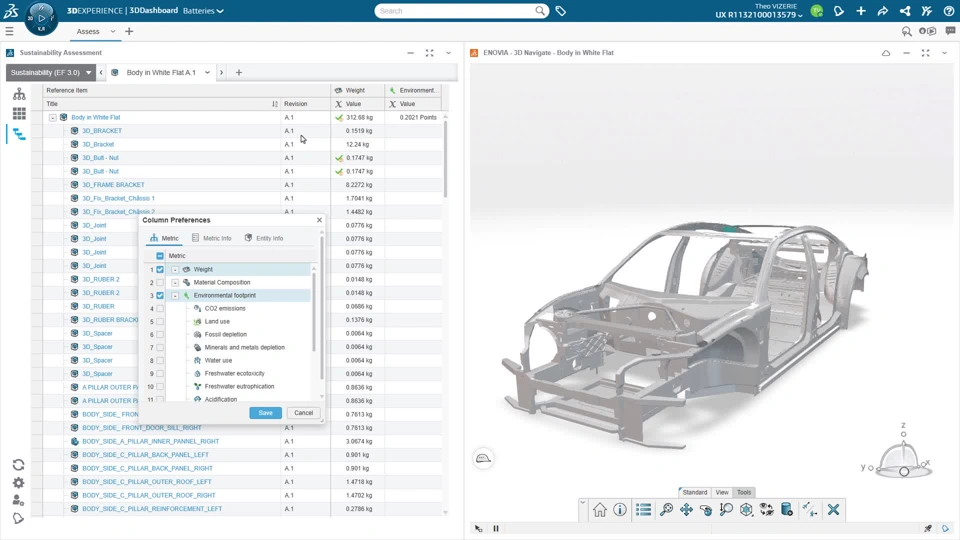Click the Save button
The image size is (960, 540).
pos(265,412)
